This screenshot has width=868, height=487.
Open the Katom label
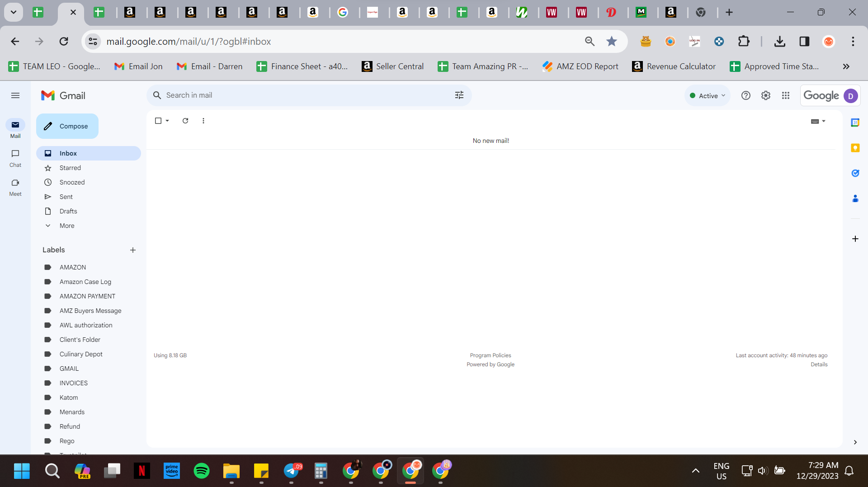point(89,397)
